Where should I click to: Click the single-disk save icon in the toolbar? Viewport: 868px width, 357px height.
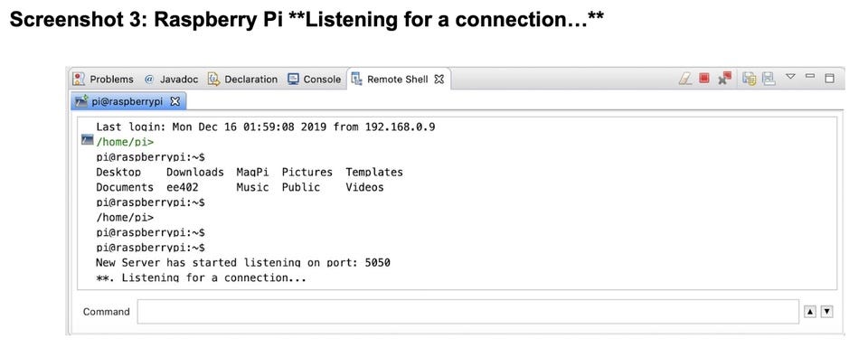769,79
